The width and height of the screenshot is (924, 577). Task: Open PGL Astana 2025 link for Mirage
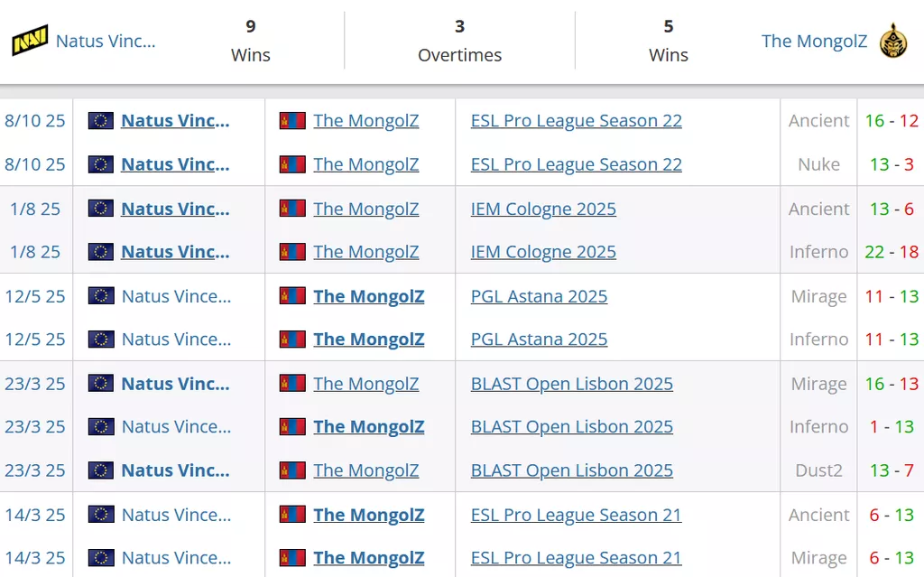pos(539,296)
